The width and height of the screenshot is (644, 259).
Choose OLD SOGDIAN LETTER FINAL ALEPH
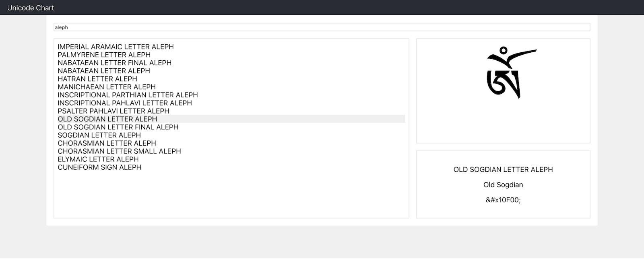(x=118, y=127)
